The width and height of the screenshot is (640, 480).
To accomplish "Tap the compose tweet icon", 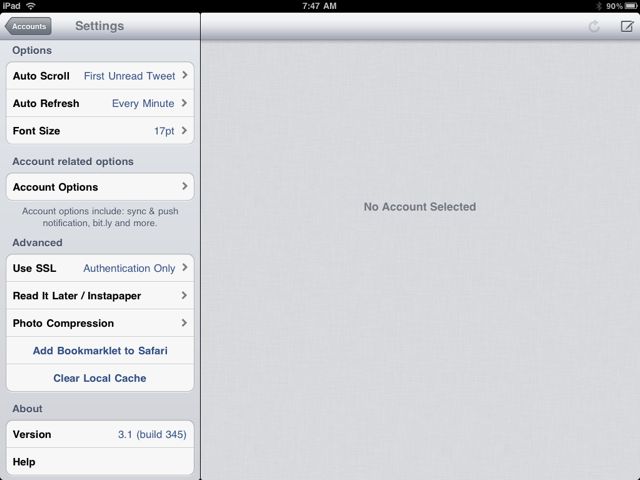I will pos(627,27).
